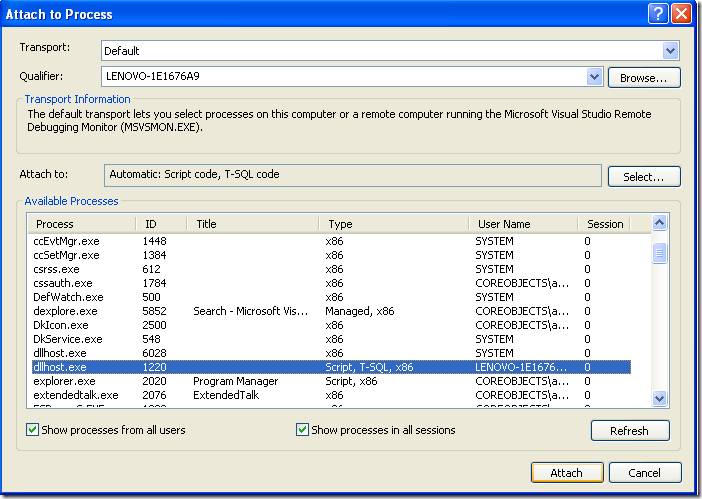Click the 'Script, T-SQL, x86' type cell
This screenshot has width=702, height=499.
369,367
